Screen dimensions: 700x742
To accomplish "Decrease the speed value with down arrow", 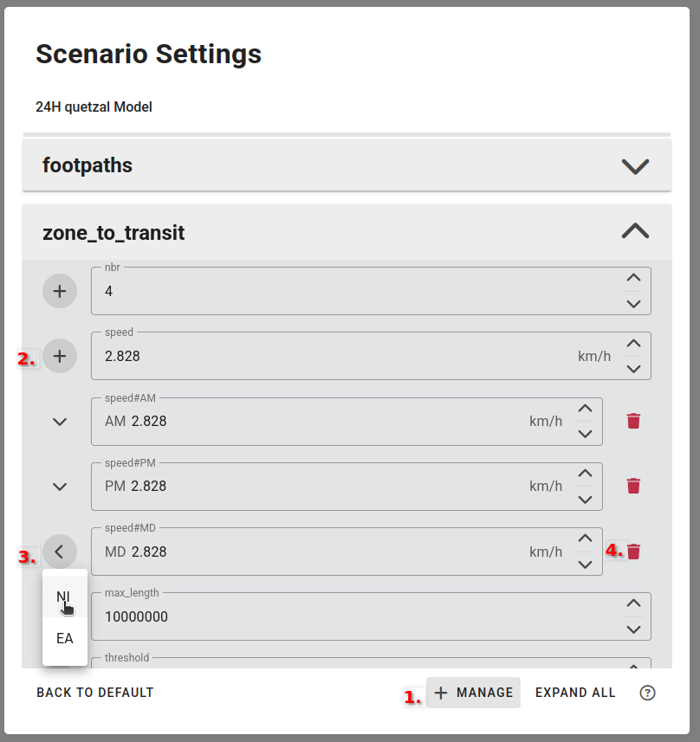I will pos(633,369).
